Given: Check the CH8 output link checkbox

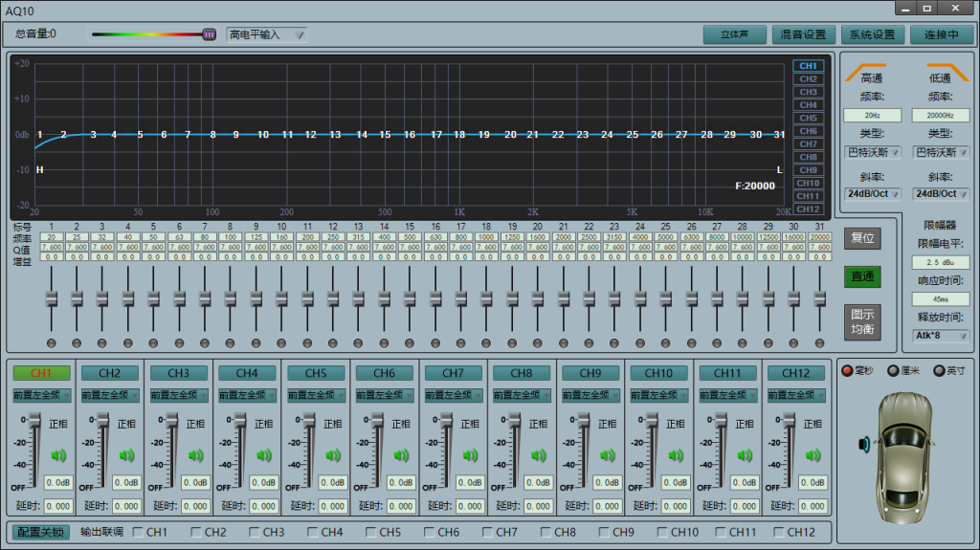Looking at the screenshot, I should coord(546,532).
